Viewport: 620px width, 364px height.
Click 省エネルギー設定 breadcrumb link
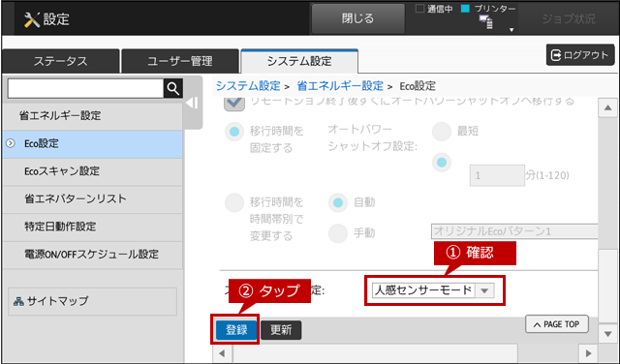tap(340, 86)
